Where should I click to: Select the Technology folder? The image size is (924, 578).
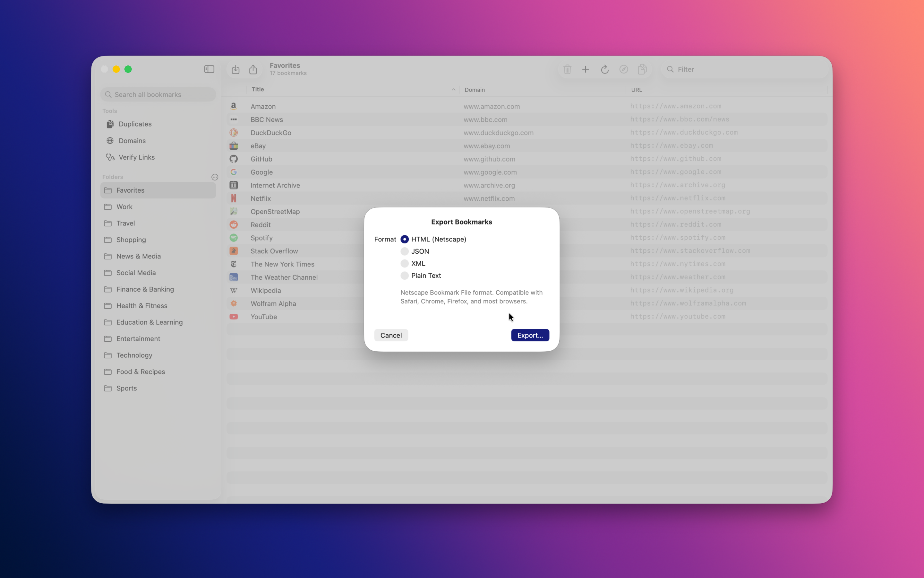tap(158, 355)
